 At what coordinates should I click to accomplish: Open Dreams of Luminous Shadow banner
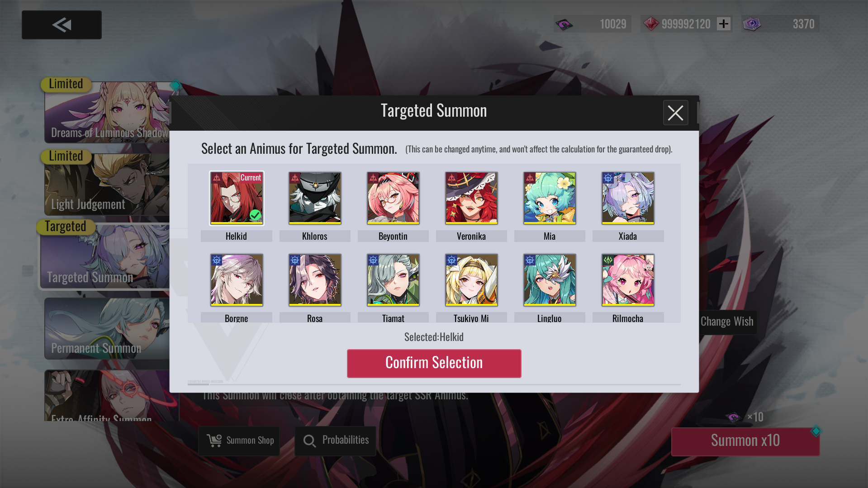[x=107, y=112]
